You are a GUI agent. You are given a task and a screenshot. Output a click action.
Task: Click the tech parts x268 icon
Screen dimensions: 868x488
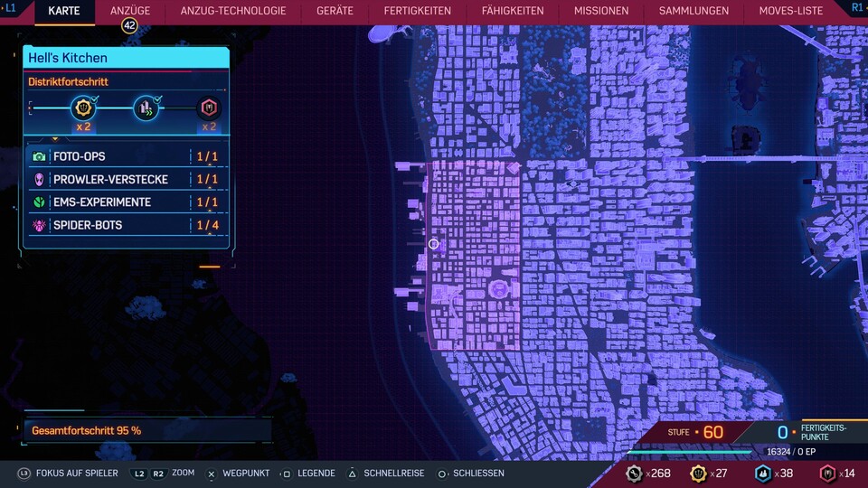coord(634,474)
